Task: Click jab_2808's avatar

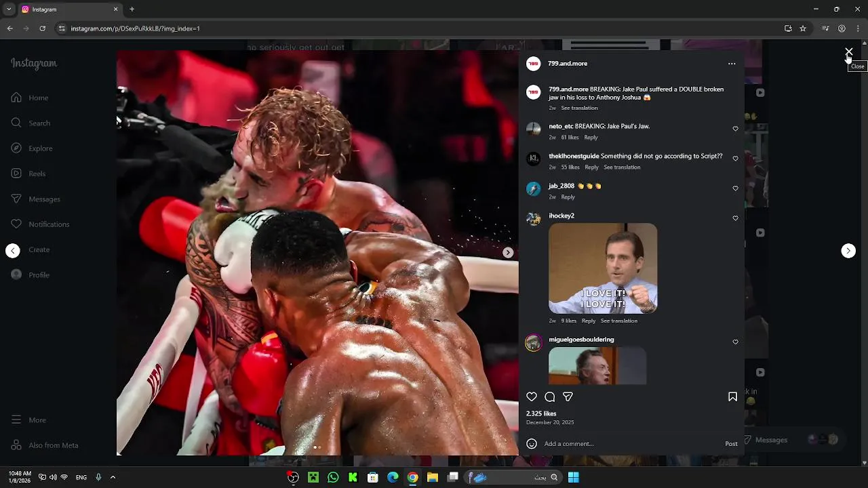Action: point(534,189)
